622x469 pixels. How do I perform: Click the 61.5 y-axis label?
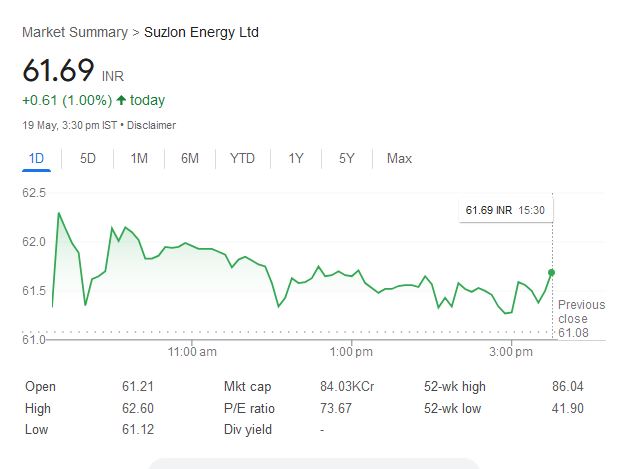tap(34, 291)
